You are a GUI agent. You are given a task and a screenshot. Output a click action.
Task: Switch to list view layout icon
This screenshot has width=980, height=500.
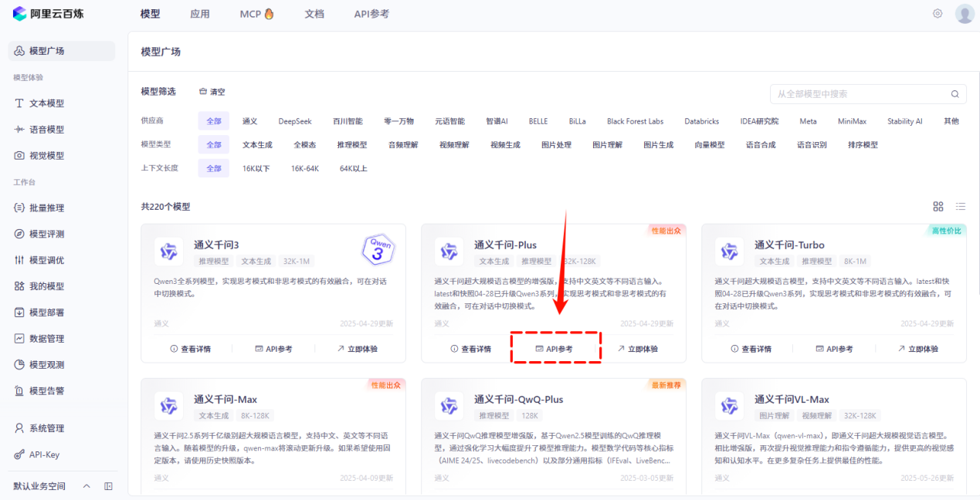point(961,206)
